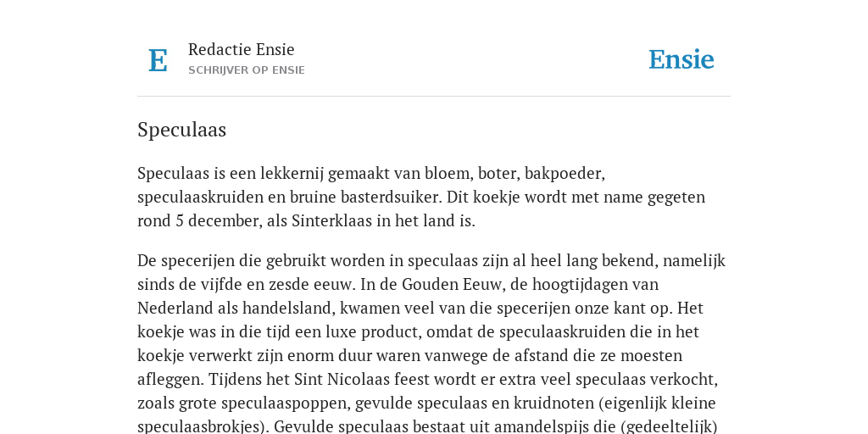Click the horizontal divider under the header
The image size is (868, 434).
pyautogui.click(x=434, y=97)
